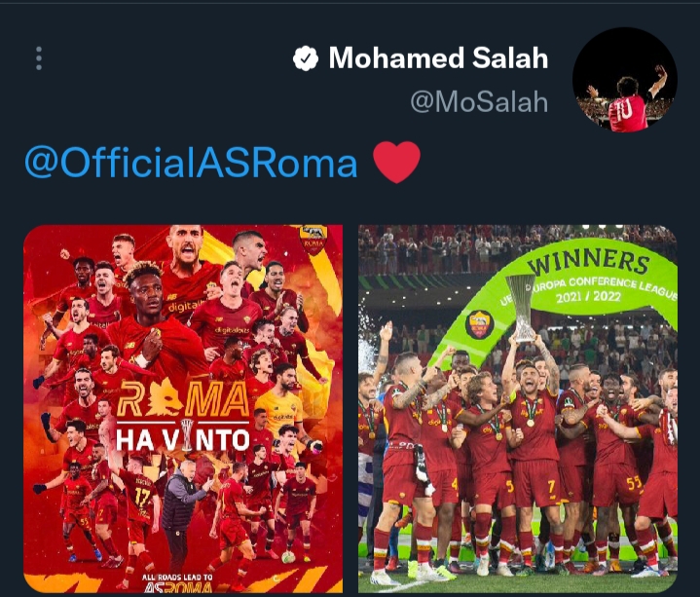Click the verified badge beside Mohamed Salah
This screenshot has width=700, height=597.
click(x=306, y=58)
